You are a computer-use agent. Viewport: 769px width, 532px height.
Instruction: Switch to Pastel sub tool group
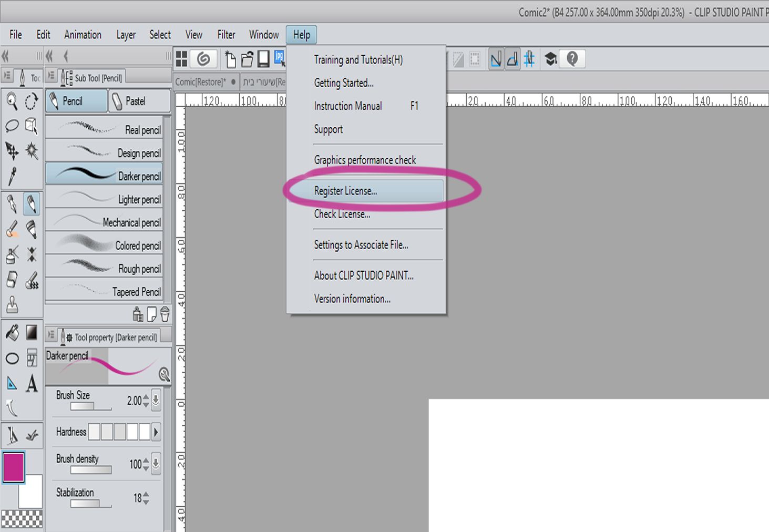(x=139, y=101)
